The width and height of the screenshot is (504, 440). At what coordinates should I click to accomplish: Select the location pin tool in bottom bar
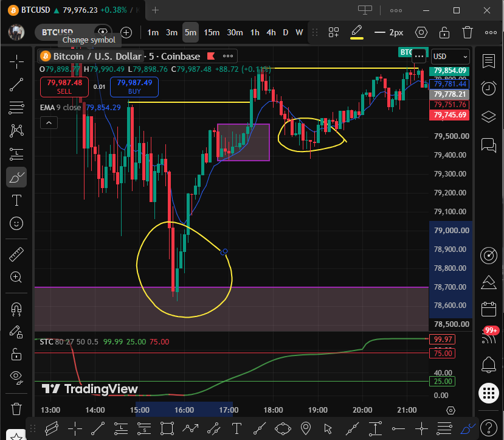click(x=306, y=428)
